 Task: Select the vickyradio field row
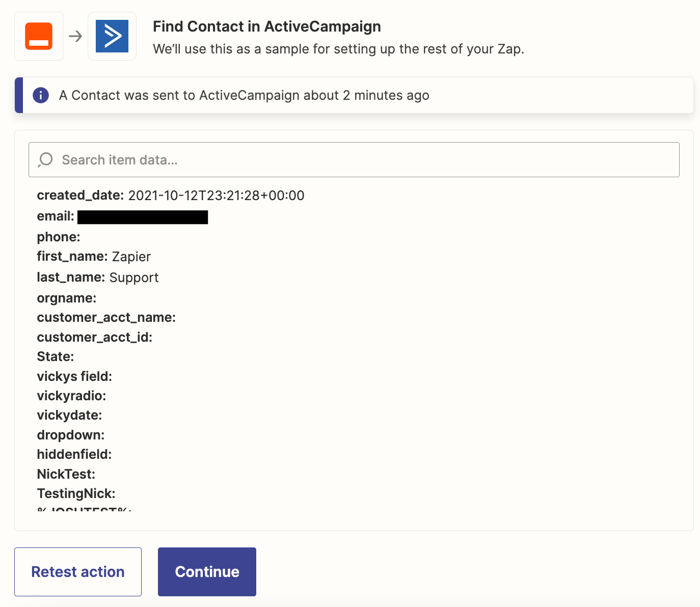(71, 396)
